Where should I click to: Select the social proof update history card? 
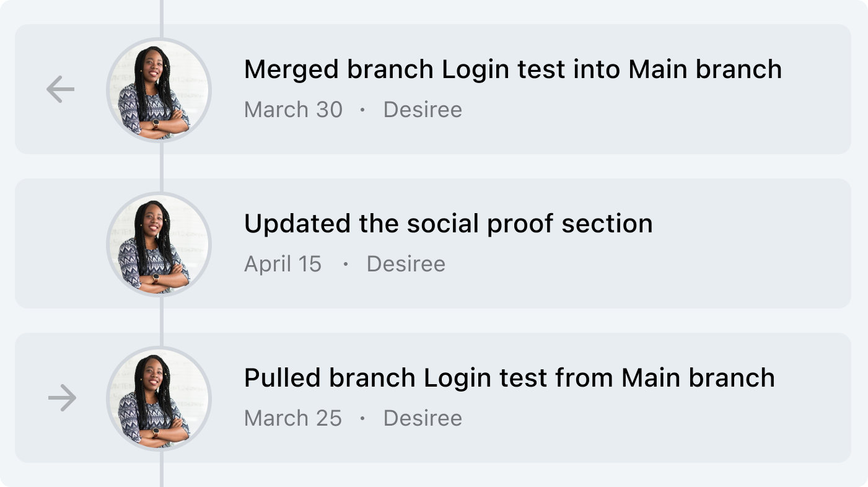433,243
